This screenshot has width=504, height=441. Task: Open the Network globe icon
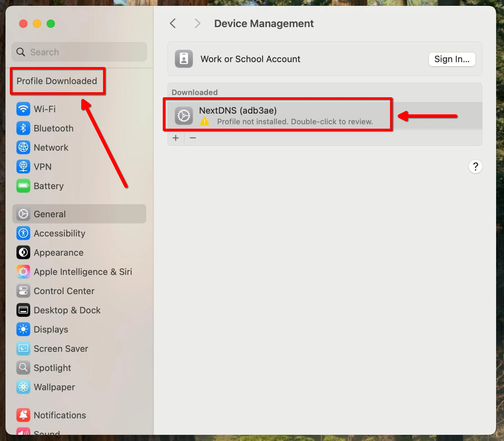click(23, 147)
